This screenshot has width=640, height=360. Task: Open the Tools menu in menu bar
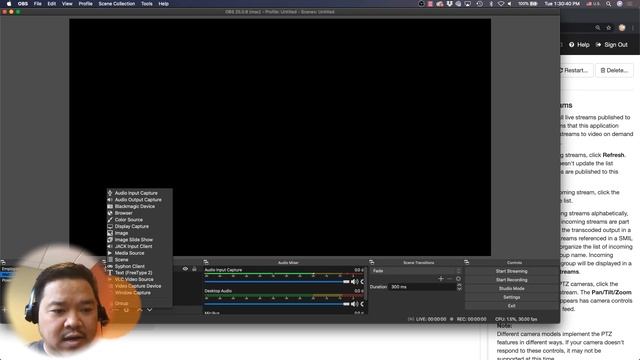point(147,4)
